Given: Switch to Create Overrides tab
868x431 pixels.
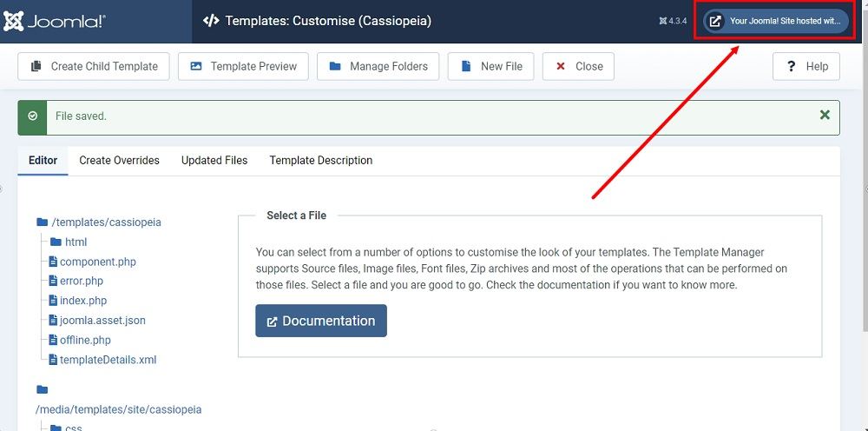Looking at the screenshot, I should (119, 161).
